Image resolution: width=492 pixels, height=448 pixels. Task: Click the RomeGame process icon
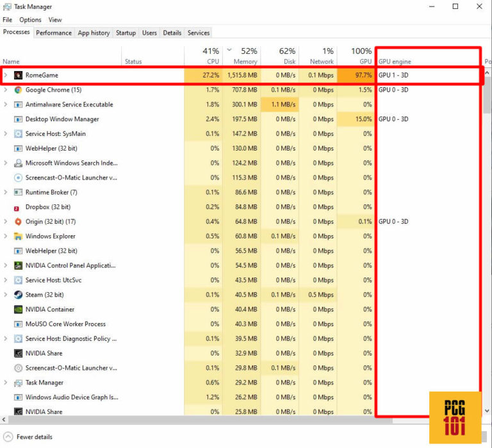click(x=18, y=75)
